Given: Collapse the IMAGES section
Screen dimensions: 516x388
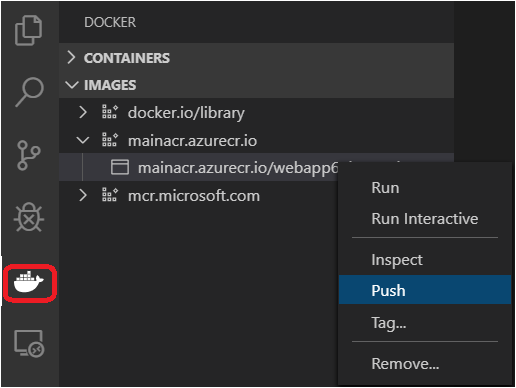Looking at the screenshot, I should tap(72, 85).
